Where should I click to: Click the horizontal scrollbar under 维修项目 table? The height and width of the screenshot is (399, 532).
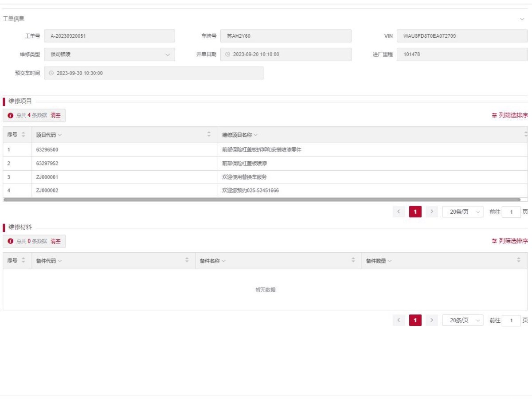(262, 200)
